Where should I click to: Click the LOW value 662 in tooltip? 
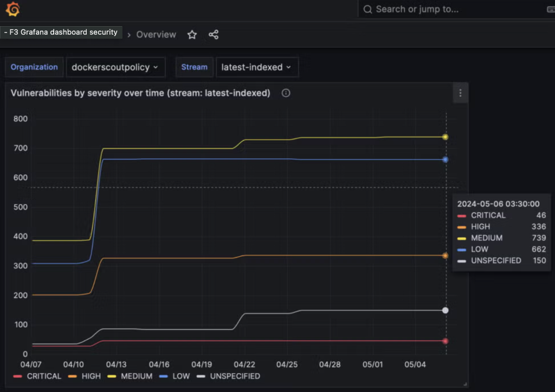click(538, 249)
